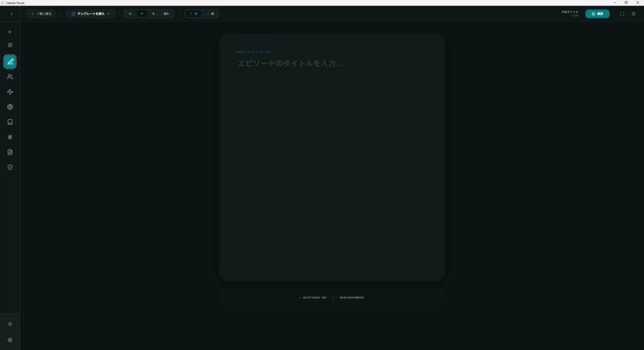644x350 pixels.
Task: Click the left arrow sidebar icon
Action: pyautogui.click(x=10, y=32)
